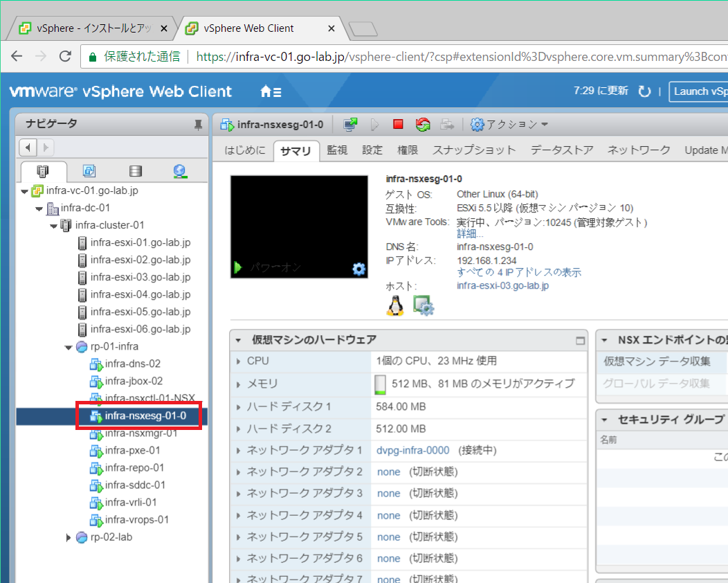728x583 pixels.
Task: Open the スナップショット tab
Action: 474,150
